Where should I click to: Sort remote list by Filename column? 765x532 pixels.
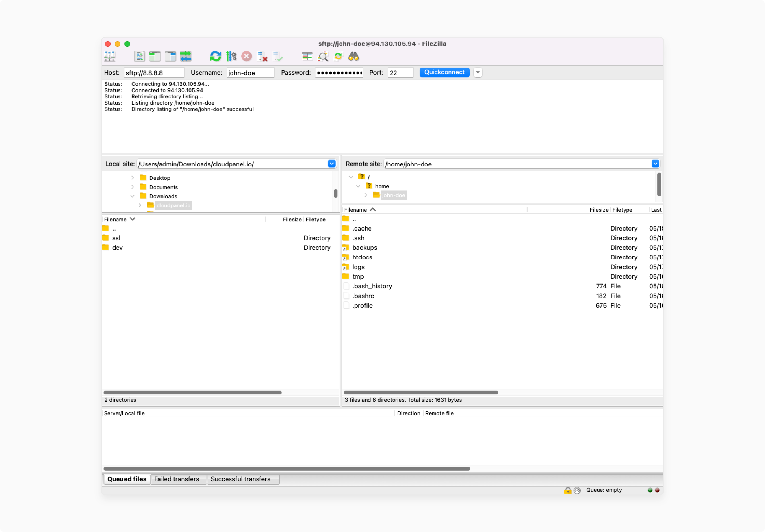tap(435, 210)
